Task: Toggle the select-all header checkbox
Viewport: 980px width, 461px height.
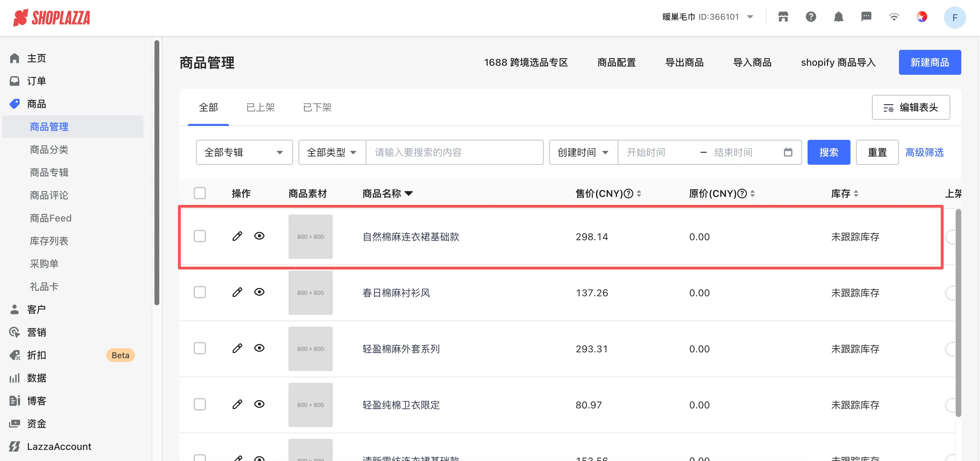Action: pyautogui.click(x=200, y=193)
